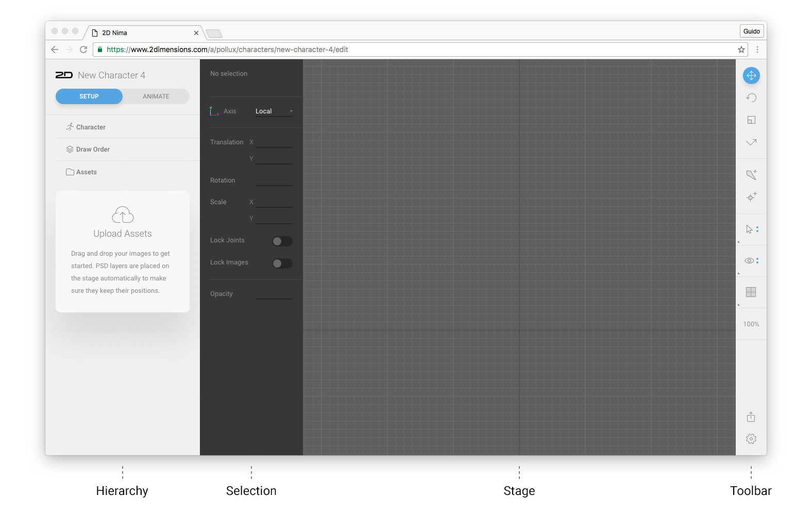
Task: Reload the page
Action: (83, 49)
